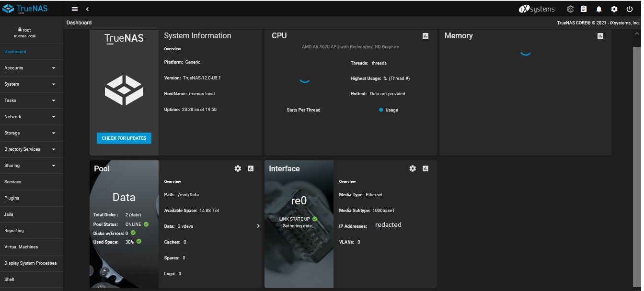
Task: Expand the Accounts menu
Action: pyautogui.click(x=31, y=68)
